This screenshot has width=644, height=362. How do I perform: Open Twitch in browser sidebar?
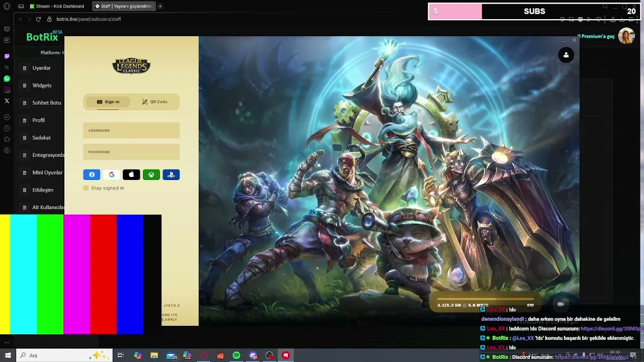pos(7,56)
